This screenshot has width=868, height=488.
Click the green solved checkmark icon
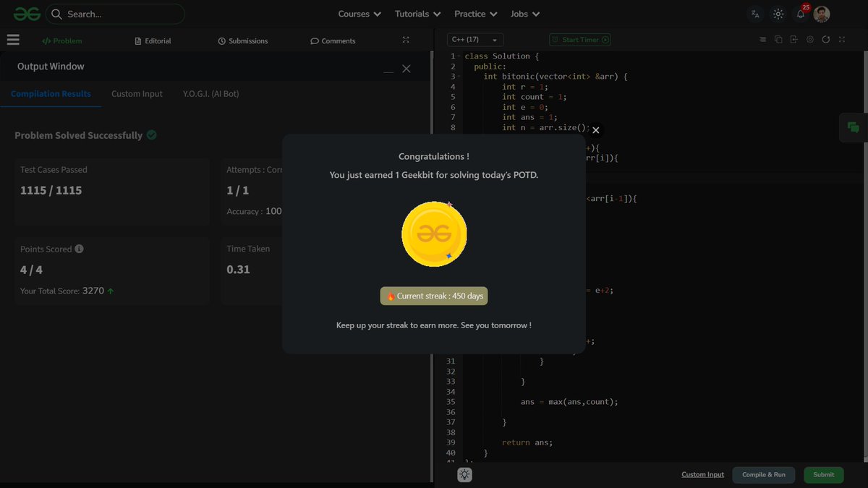click(x=152, y=135)
